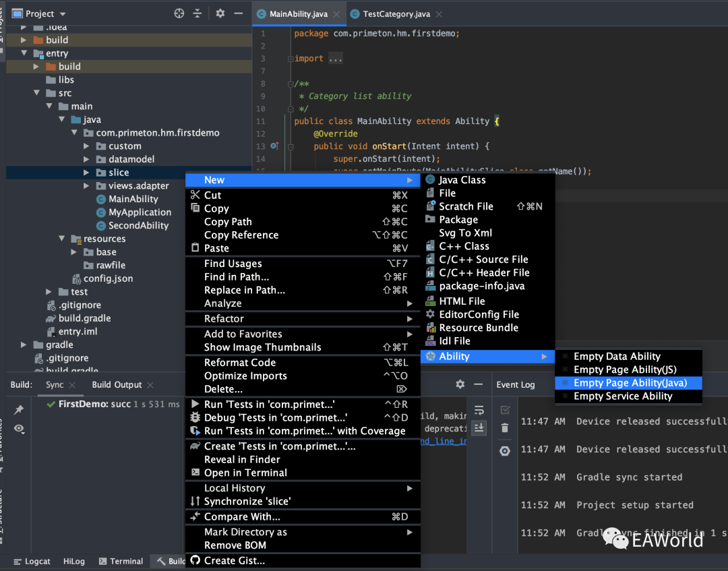Click Reveal in Finder menu item

(x=303, y=460)
